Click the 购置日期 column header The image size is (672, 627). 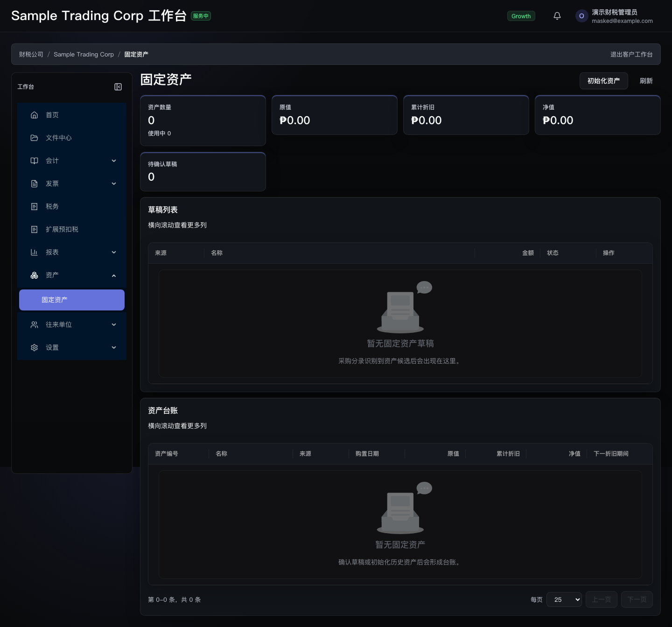[377, 454]
